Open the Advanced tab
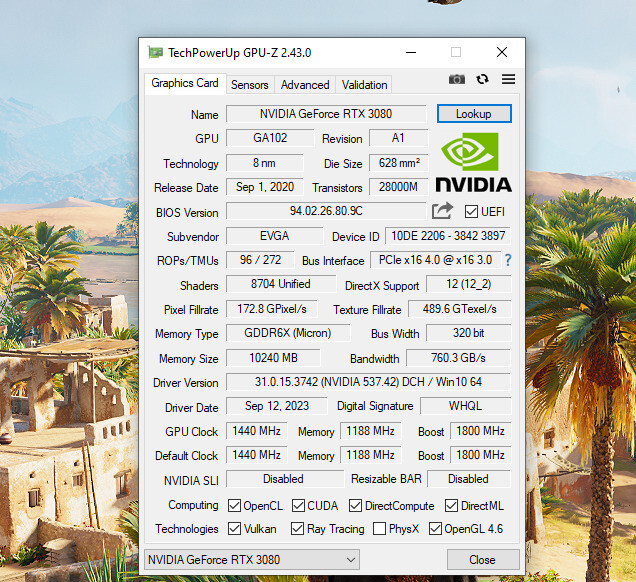This screenshot has width=636, height=582. [305, 85]
